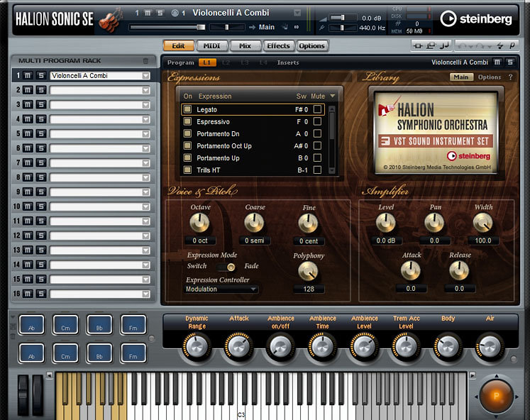
Task: Toggle the On box for Legato expression
Action: pos(187,109)
